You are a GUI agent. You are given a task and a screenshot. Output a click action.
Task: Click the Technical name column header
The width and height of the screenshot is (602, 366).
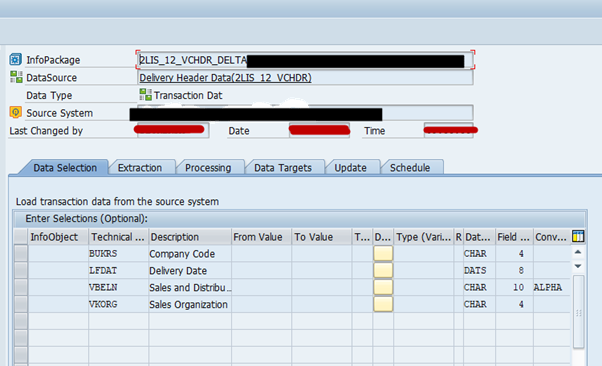[x=119, y=237]
